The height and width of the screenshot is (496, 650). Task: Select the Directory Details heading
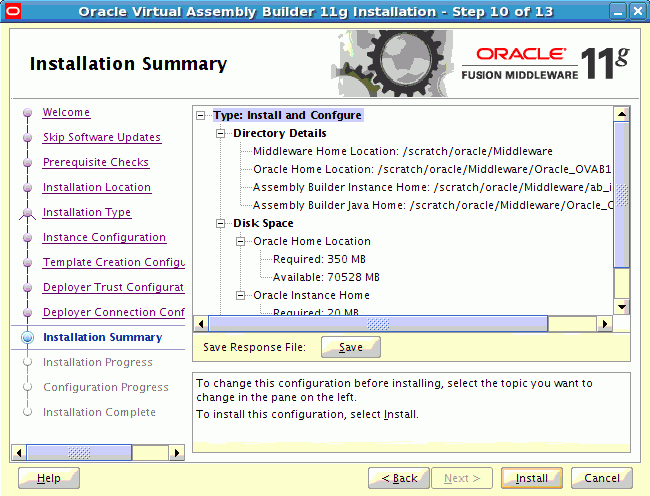pyautogui.click(x=280, y=133)
